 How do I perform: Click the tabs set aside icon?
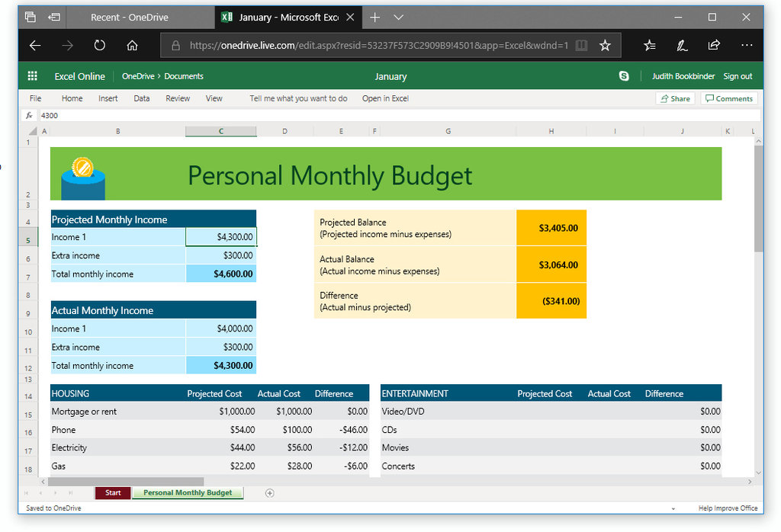click(x=31, y=17)
